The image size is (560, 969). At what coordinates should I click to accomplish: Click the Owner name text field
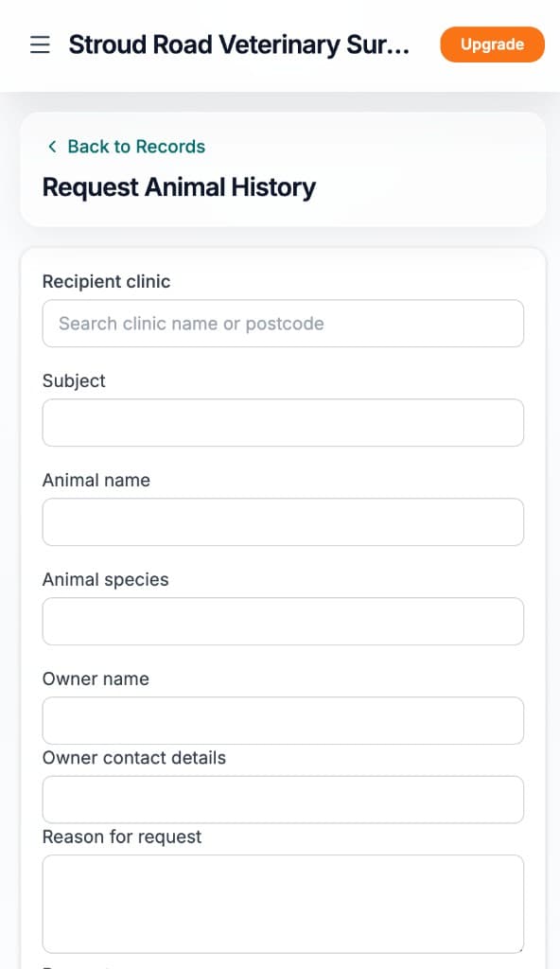click(x=283, y=720)
